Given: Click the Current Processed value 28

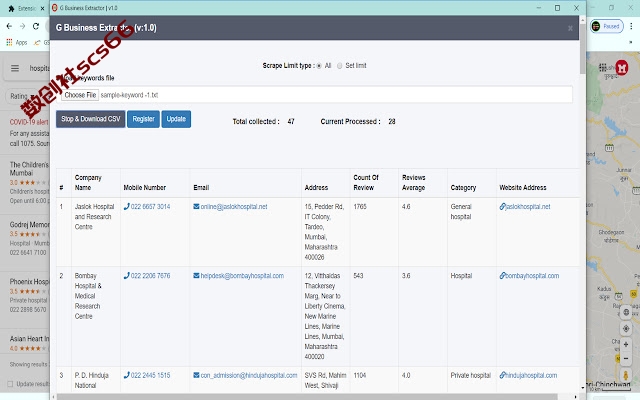Looking at the screenshot, I should tap(392, 122).
